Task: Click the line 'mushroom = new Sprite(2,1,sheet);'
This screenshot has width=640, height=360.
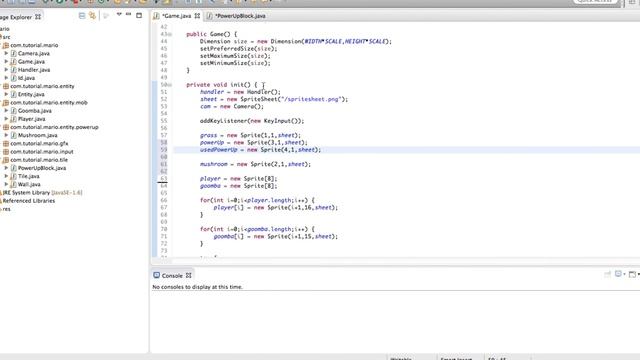Action: click(x=256, y=164)
